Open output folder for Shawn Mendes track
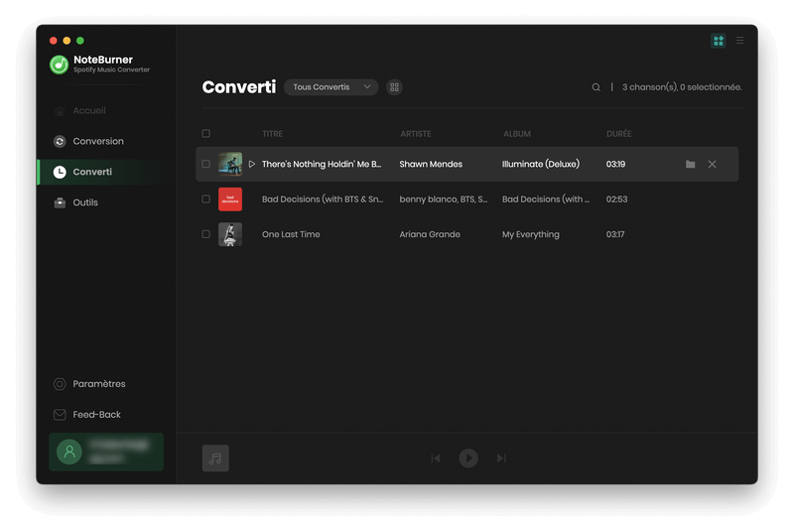 pos(690,164)
